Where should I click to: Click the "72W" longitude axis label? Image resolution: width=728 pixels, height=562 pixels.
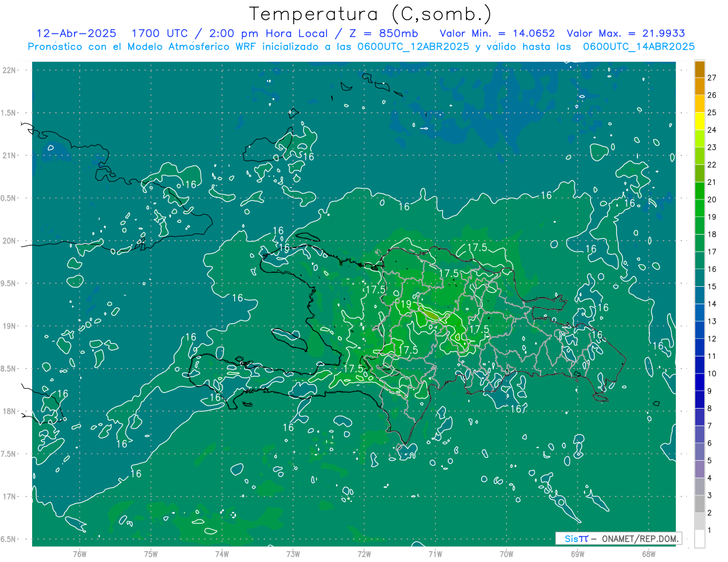click(x=364, y=554)
